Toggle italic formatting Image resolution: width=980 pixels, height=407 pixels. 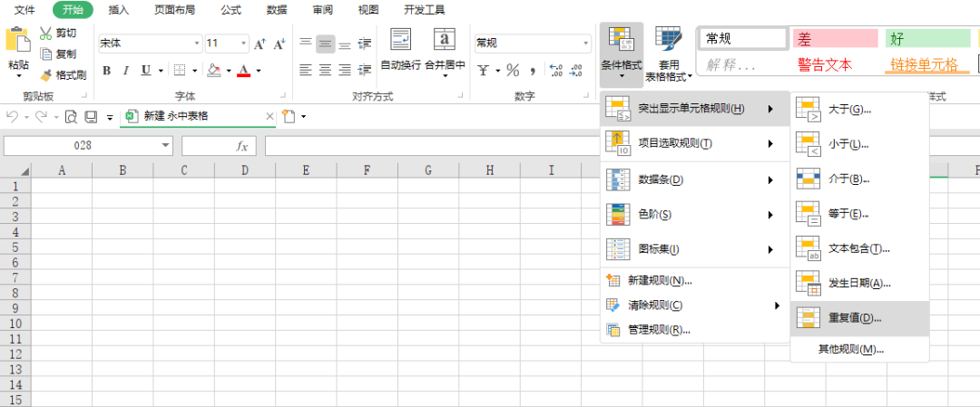(x=125, y=71)
